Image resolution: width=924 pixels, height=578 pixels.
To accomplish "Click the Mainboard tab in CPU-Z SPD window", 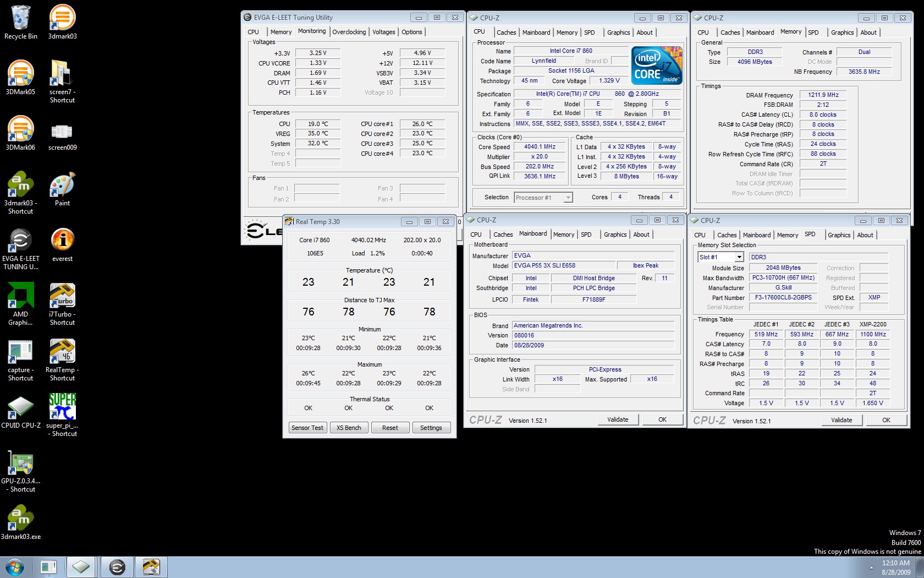I will (x=757, y=235).
